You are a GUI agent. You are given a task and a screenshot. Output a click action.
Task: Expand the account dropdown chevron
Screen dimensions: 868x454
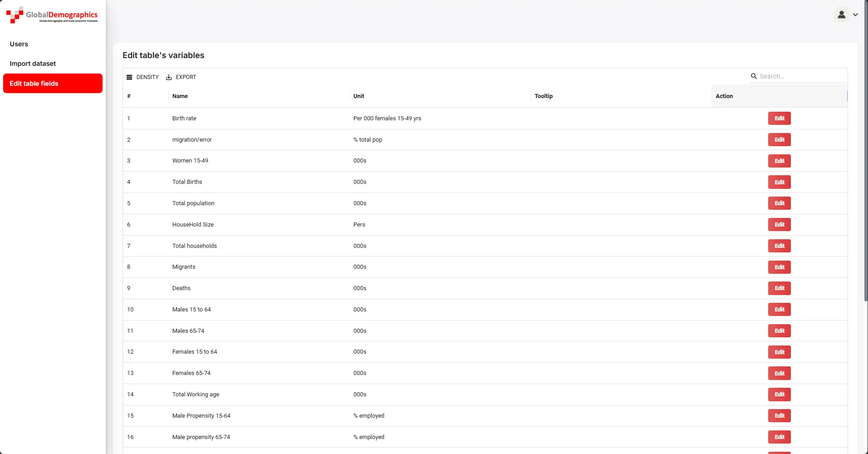click(855, 15)
